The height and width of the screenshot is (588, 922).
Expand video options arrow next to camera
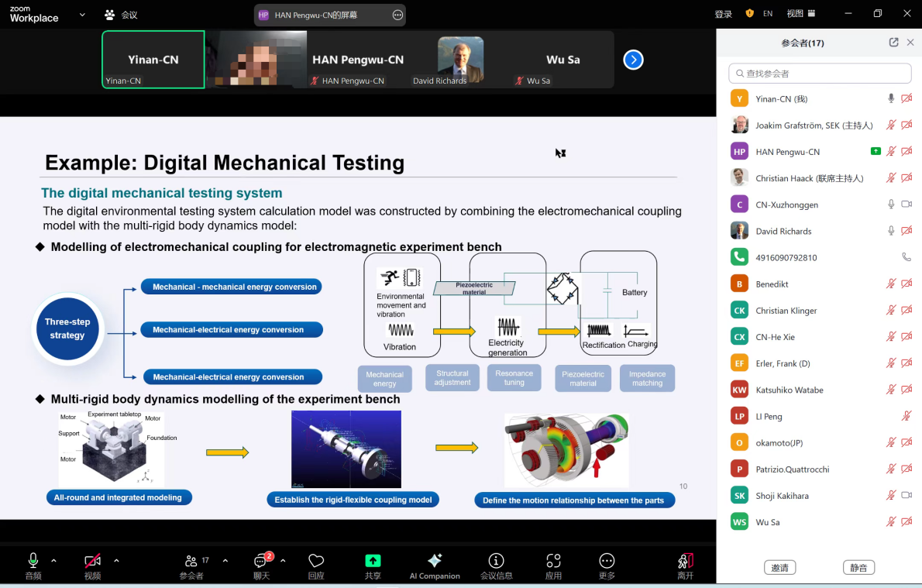click(116, 560)
